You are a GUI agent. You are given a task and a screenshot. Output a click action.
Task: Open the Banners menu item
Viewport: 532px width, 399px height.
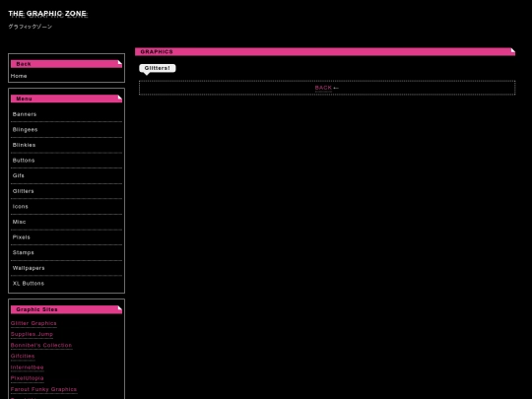coord(67,114)
